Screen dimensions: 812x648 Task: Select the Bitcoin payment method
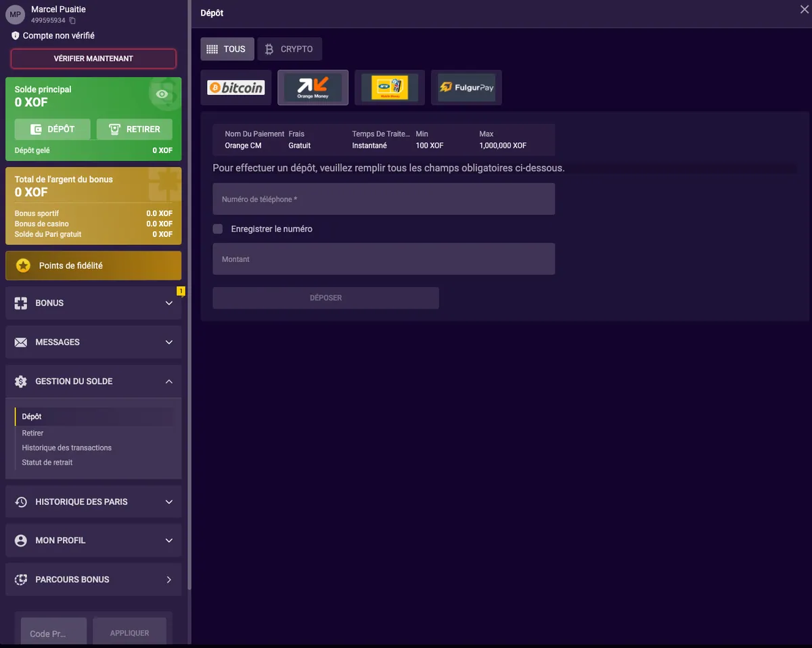[236, 87]
